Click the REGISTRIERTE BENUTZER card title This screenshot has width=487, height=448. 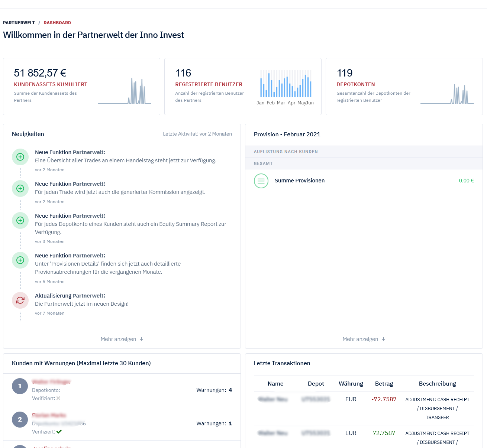(209, 84)
